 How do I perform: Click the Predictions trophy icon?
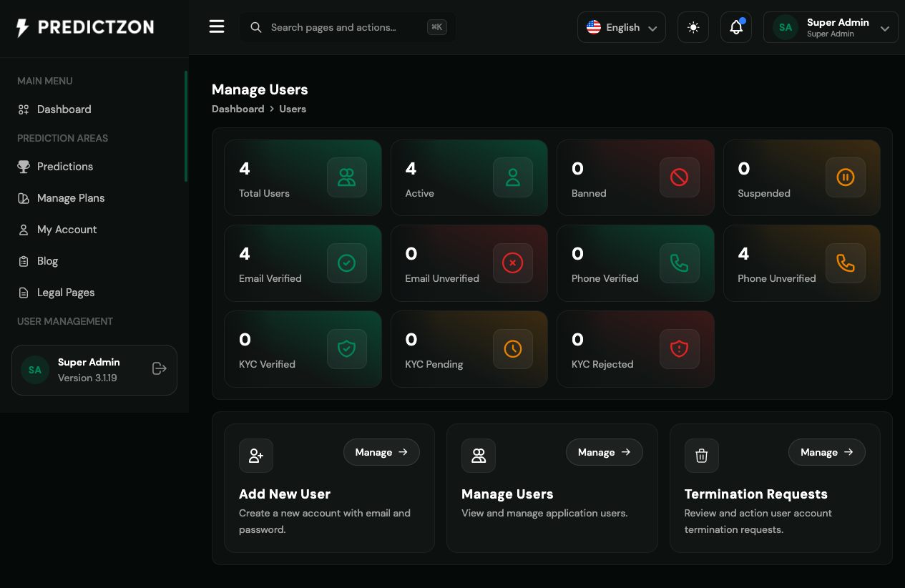24,167
